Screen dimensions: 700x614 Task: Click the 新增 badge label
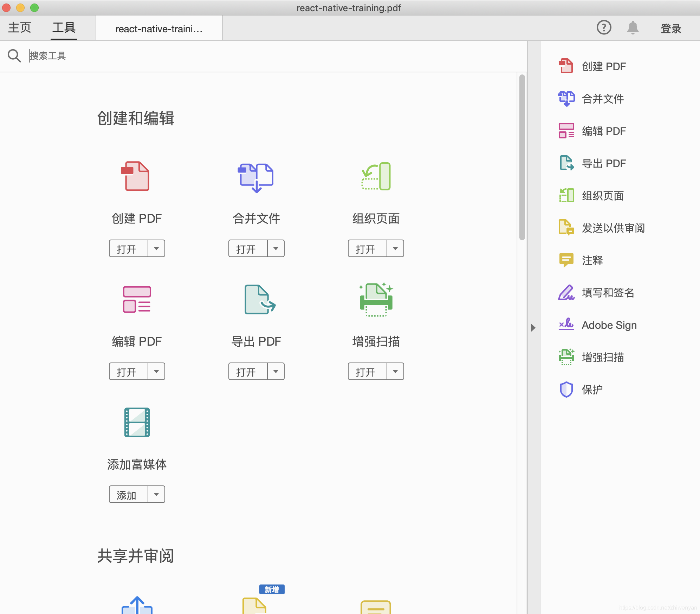click(x=272, y=589)
